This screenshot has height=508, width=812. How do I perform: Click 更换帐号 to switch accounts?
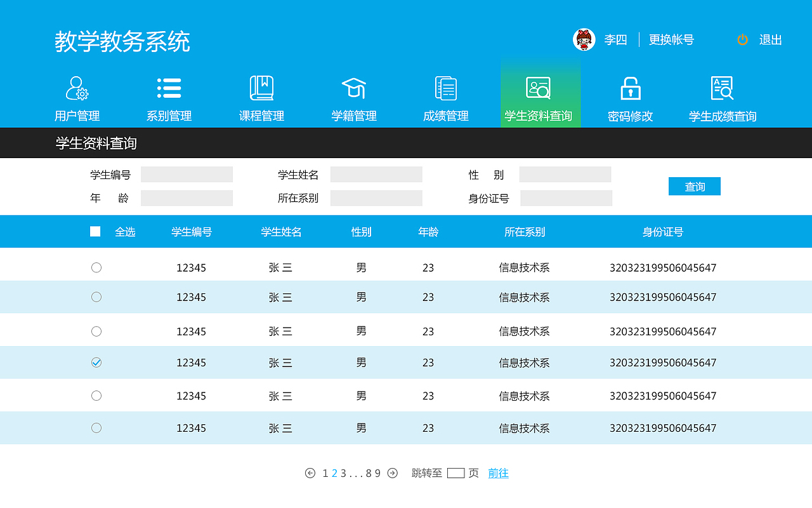(x=671, y=39)
